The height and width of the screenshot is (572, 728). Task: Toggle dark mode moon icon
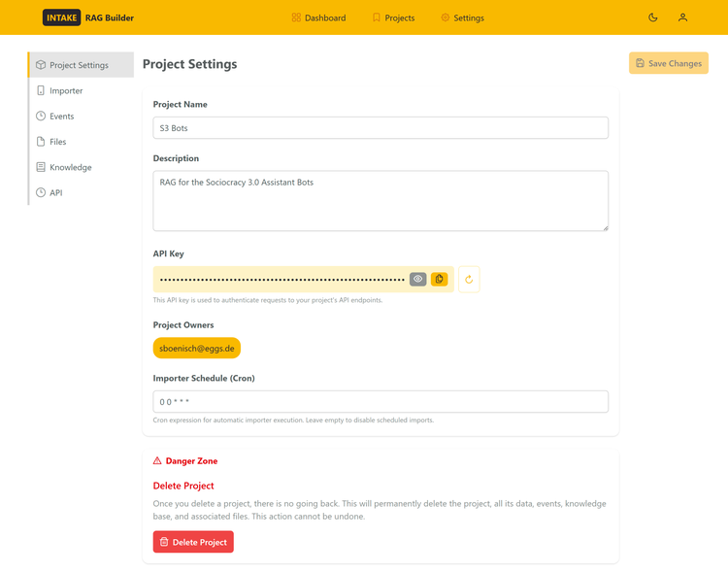click(x=653, y=17)
